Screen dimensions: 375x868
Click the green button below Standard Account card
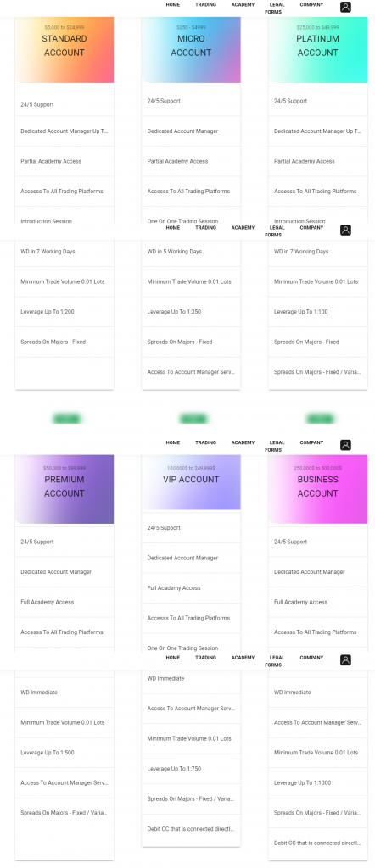[66, 419]
